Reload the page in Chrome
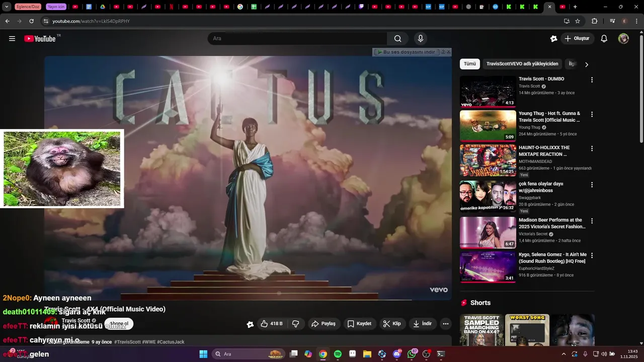 31,21
